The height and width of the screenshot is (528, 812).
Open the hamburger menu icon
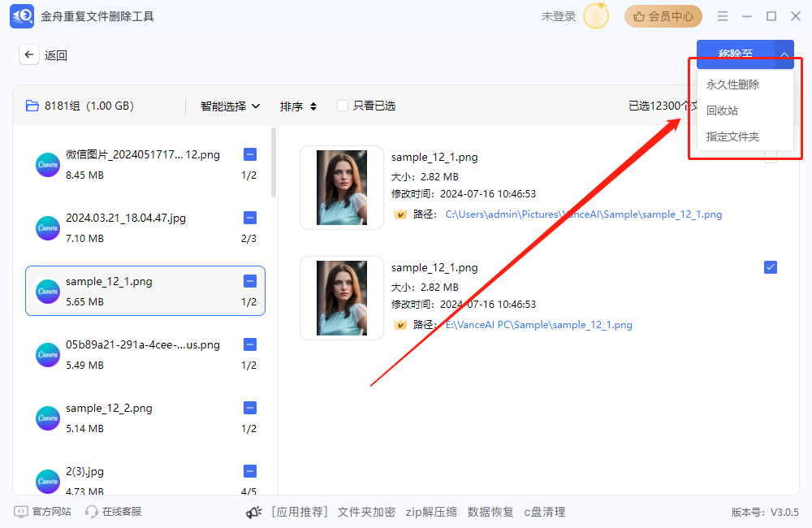point(723,16)
